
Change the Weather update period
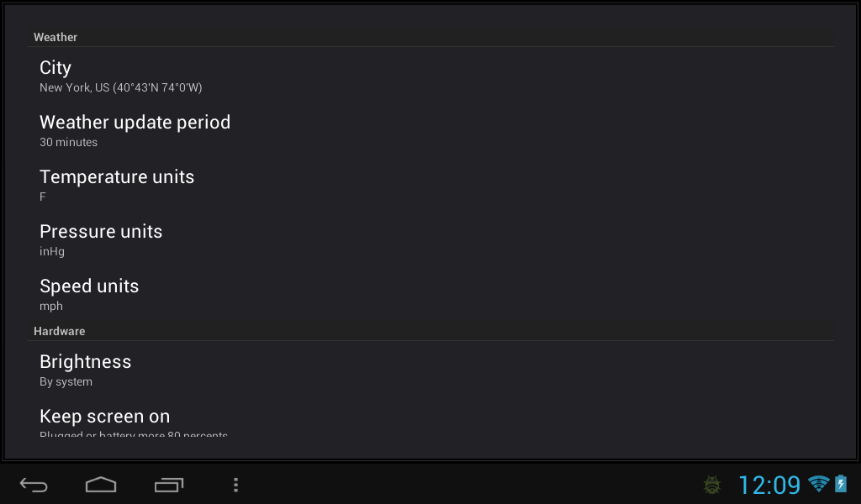tap(430, 130)
